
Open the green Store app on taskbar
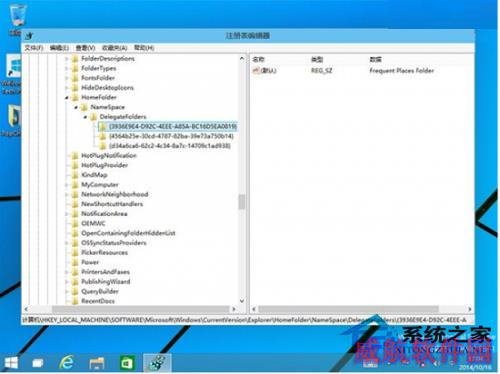pos(126,363)
